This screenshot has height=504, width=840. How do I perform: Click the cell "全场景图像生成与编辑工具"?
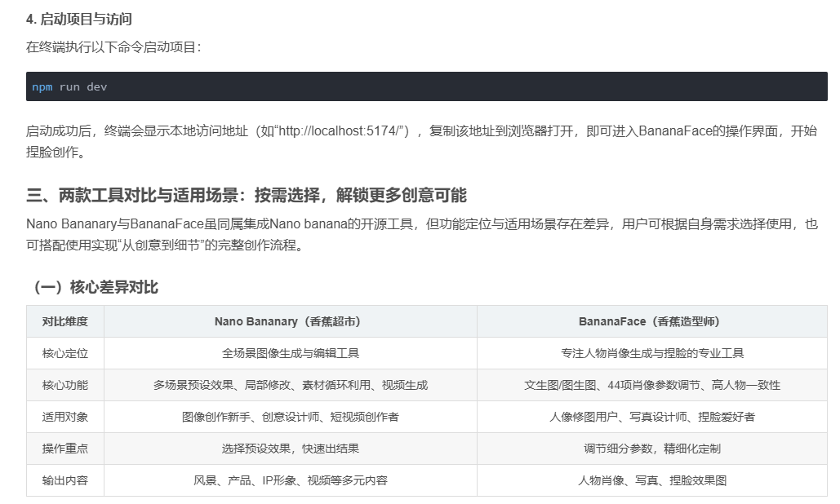[x=291, y=353]
